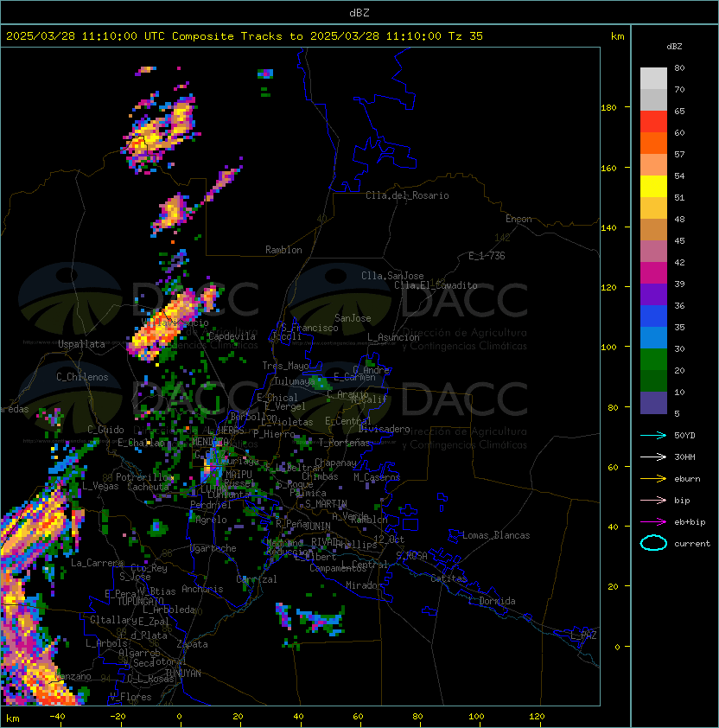Click the C_Chilenos place label
Viewport: 719px width, 728px height.
[x=82, y=377]
